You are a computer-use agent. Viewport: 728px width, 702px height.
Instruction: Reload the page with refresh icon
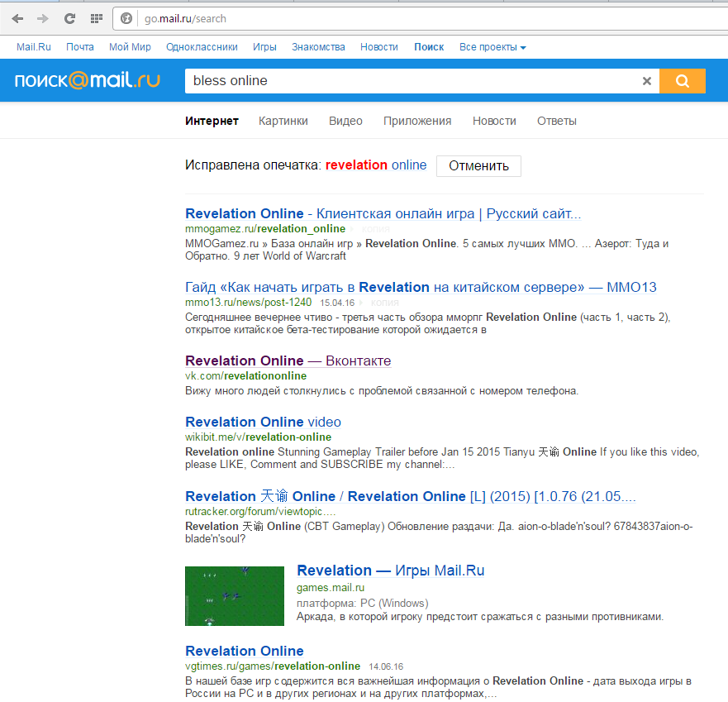click(x=69, y=18)
